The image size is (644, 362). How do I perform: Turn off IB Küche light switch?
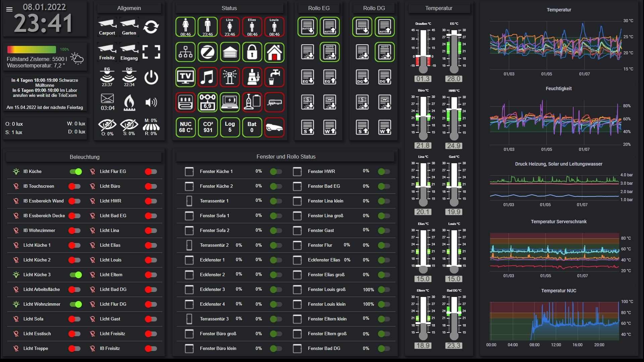(x=76, y=172)
